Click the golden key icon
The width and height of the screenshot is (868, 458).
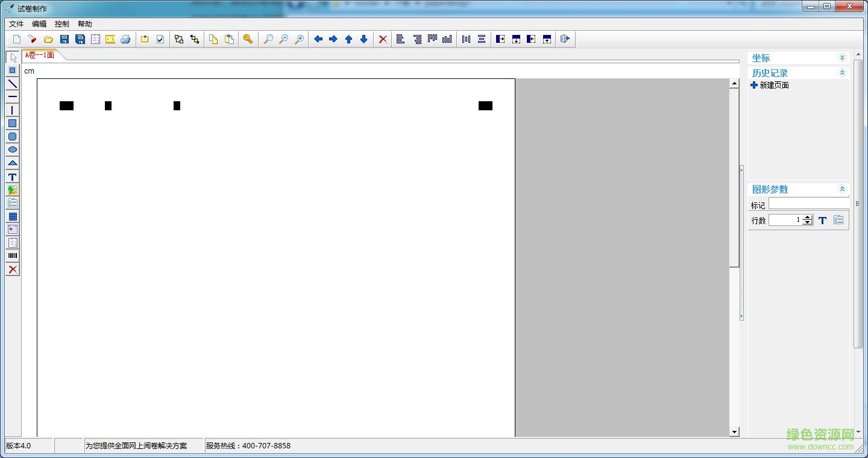pyautogui.click(x=248, y=39)
